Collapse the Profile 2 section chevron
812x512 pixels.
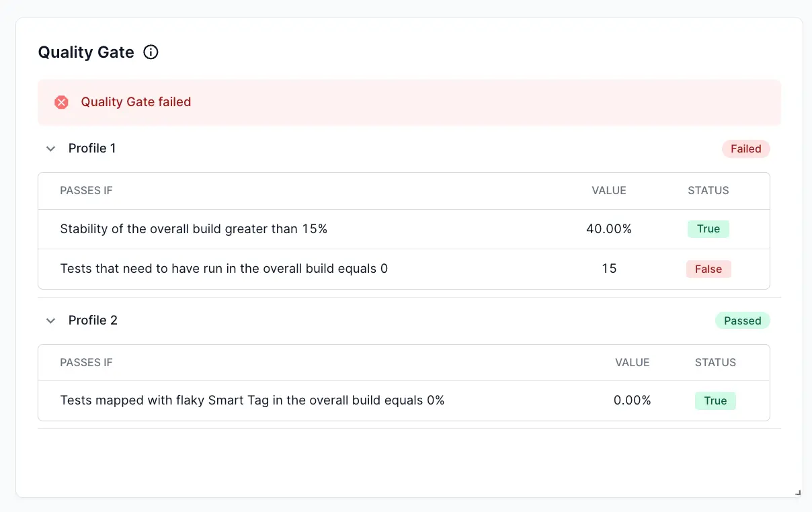click(50, 321)
